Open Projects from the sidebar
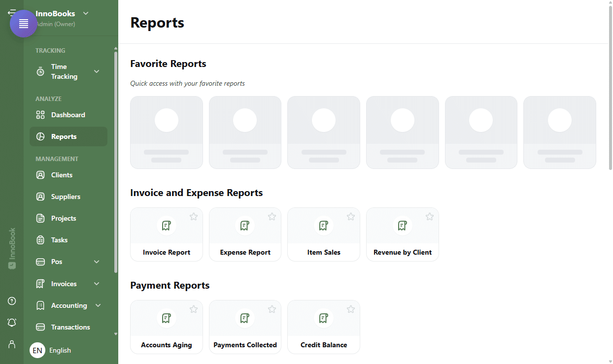The height and width of the screenshot is (364, 613). (x=68, y=218)
